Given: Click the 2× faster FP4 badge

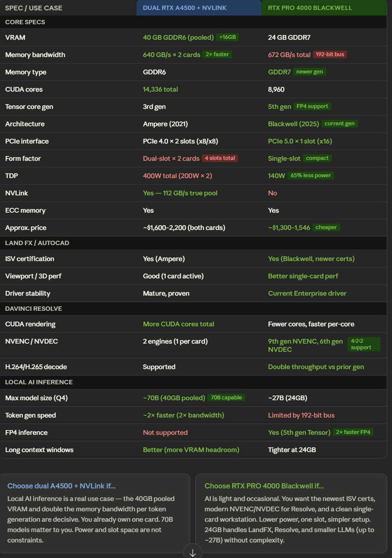Looking at the screenshot, I should [353, 432].
